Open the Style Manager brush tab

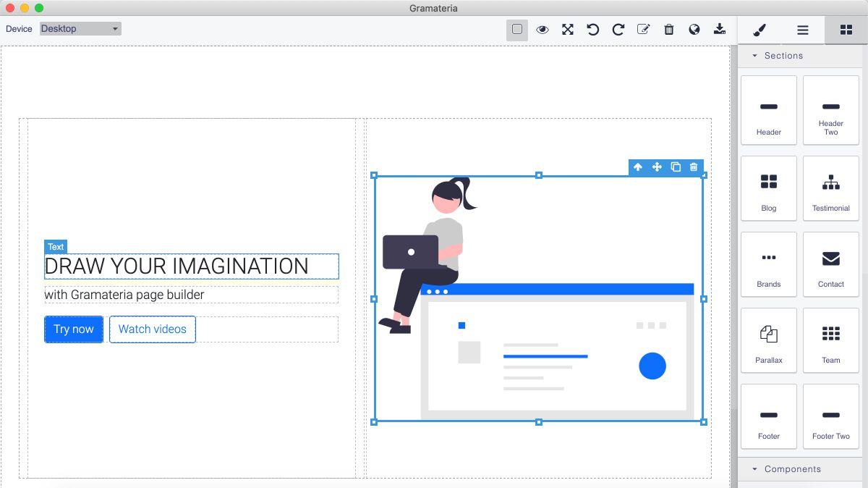pyautogui.click(x=759, y=30)
